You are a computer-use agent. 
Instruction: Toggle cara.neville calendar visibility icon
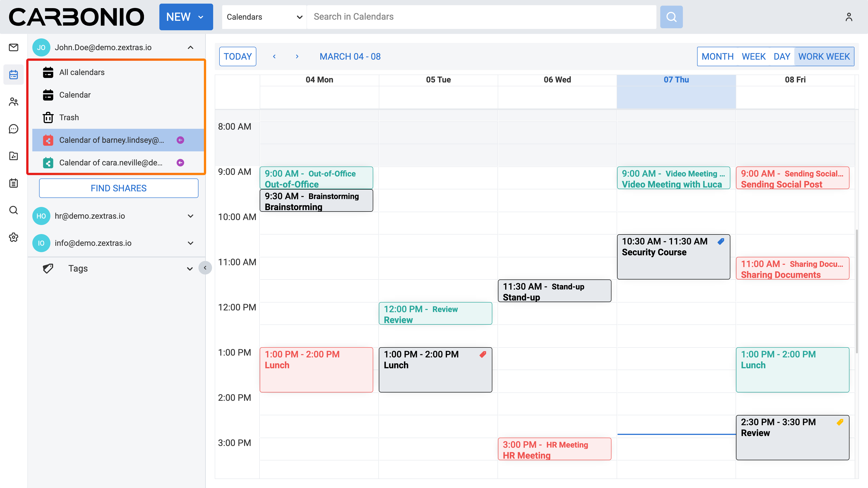(48, 163)
